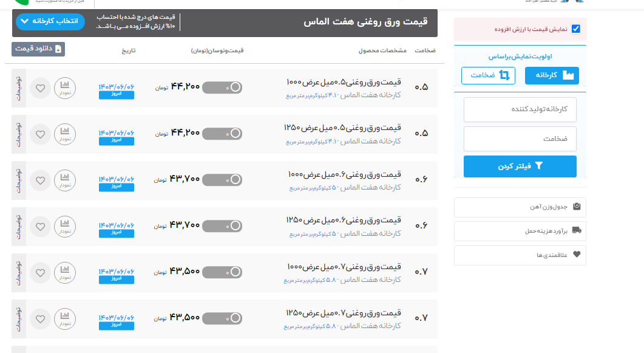Toggle switch on 0.6 mil width 1000 row

pos(222,180)
